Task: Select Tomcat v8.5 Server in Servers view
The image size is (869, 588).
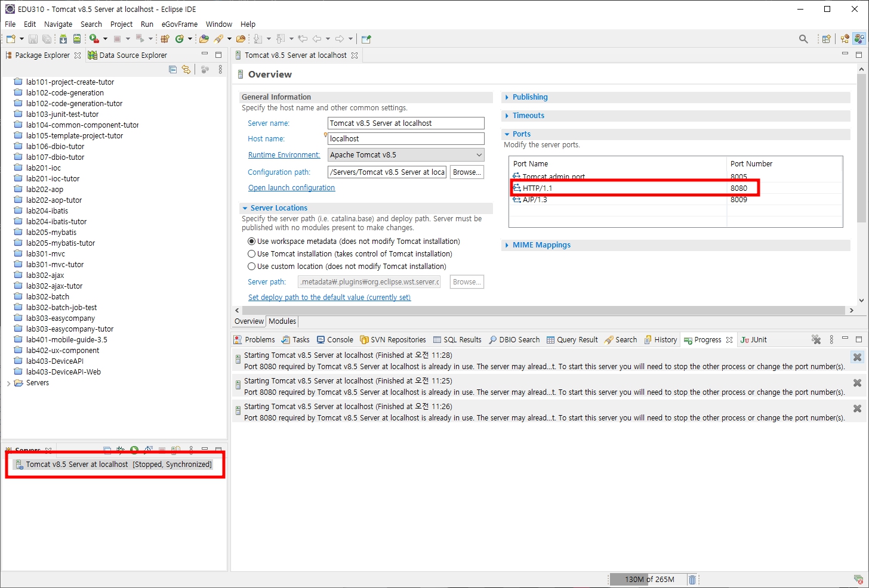Action: [x=113, y=465]
